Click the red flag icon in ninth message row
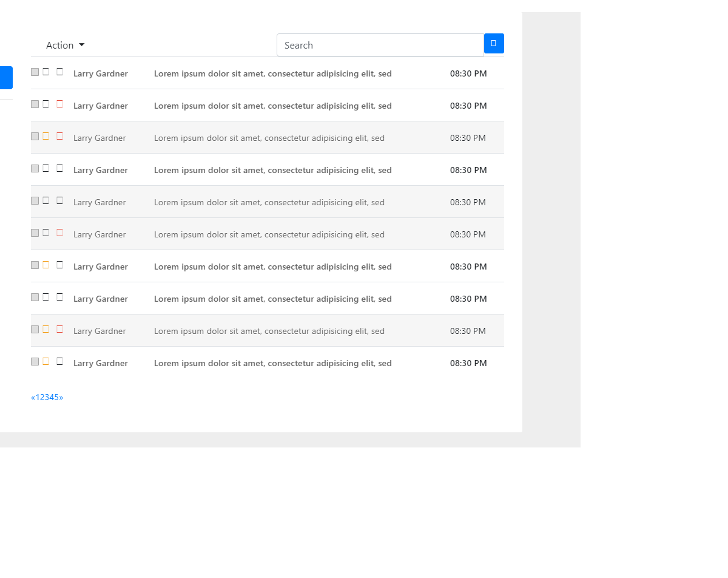The width and height of the screenshot is (728, 578). coord(59,329)
